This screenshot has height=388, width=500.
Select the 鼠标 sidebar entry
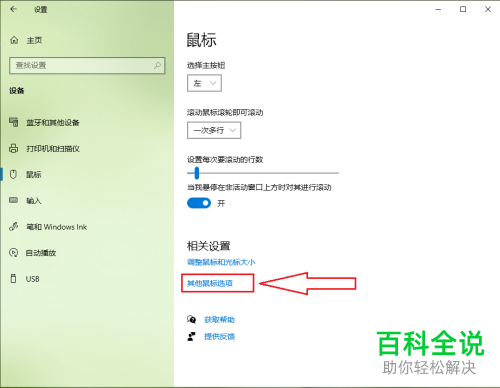click(x=34, y=175)
